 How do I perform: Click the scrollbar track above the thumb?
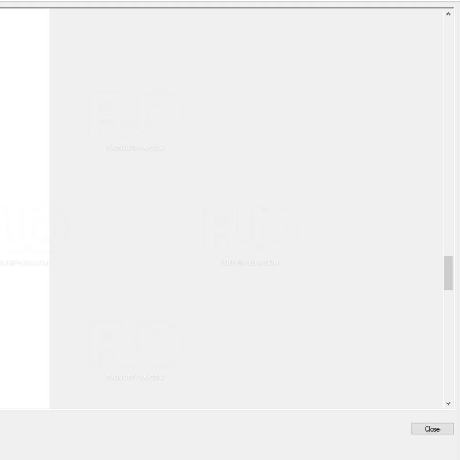click(448, 137)
